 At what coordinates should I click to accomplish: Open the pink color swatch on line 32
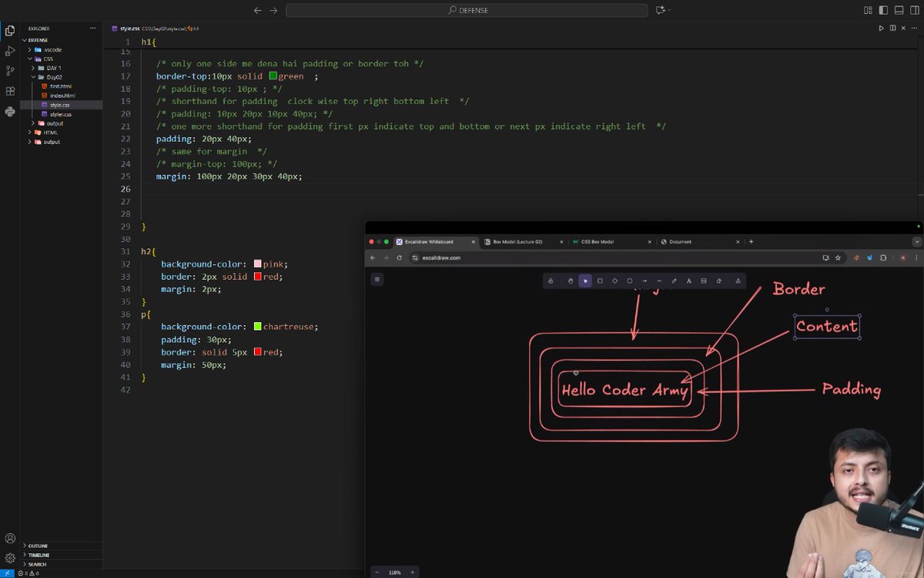[257, 264]
